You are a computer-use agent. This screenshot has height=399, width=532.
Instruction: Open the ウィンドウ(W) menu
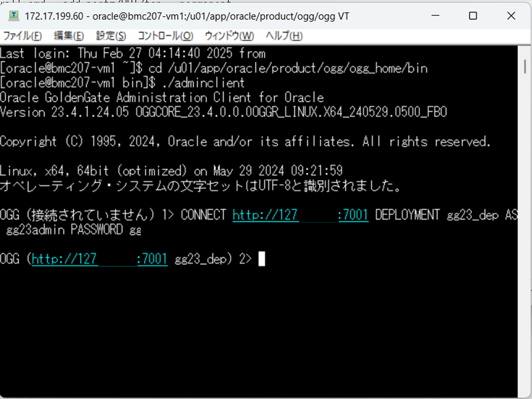[229, 36]
